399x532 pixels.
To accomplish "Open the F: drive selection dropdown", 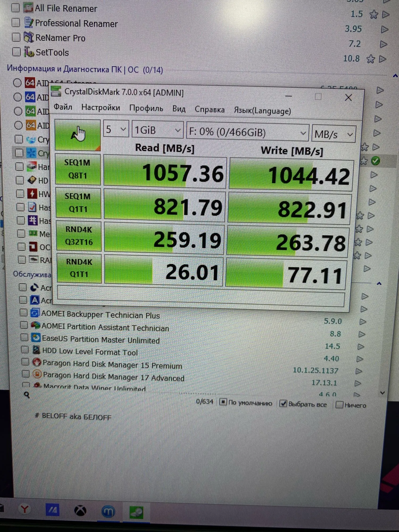I will (x=248, y=132).
